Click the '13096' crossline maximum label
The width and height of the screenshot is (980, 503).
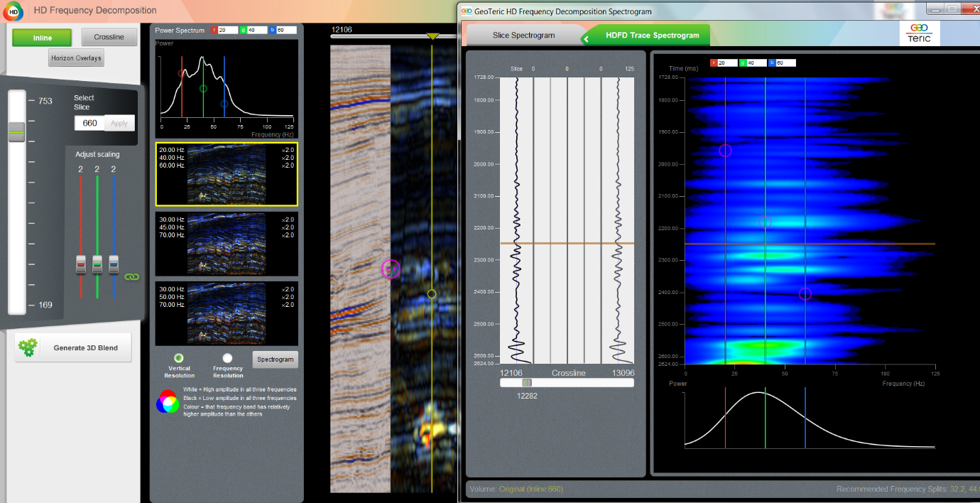tap(624, 372)
